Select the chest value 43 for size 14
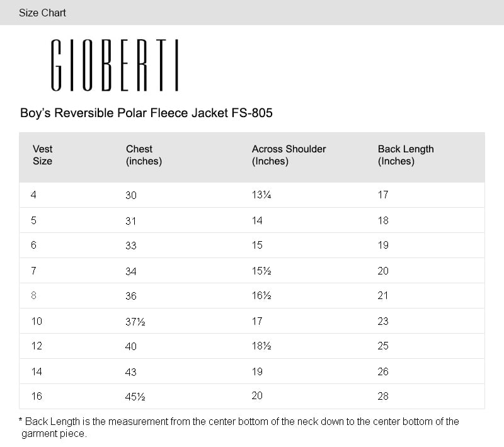Viewport: 504px width, 447px height. coord(130,372)
